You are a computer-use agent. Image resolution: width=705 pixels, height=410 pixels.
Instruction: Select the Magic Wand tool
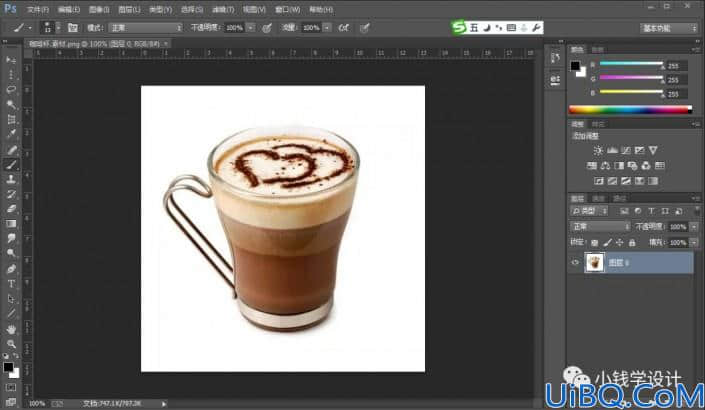[11, 104]
